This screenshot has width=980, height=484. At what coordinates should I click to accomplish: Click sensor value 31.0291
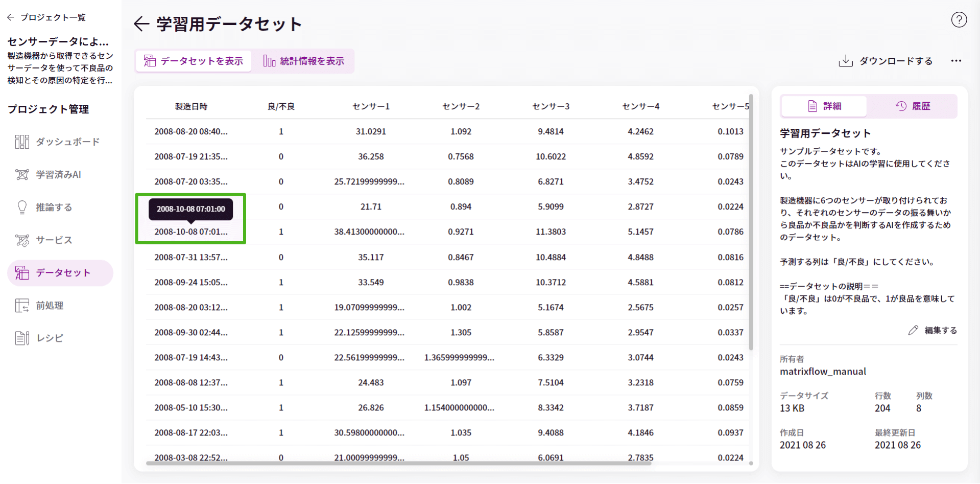click(x=371, y=131)
